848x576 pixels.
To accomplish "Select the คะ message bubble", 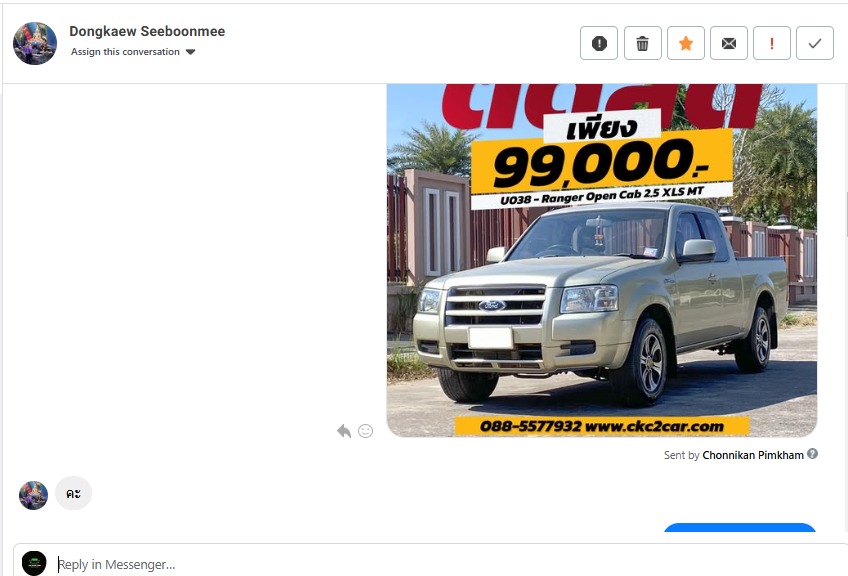I will coord(74,493).
